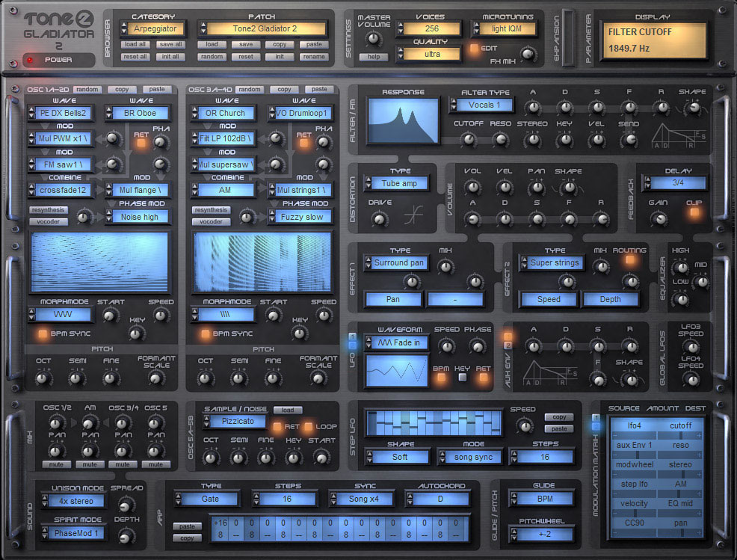This screenshot has height=560, width=737.
Task: Open the Unison Mode dropdown 4x stereo
Action: point(73,501)
